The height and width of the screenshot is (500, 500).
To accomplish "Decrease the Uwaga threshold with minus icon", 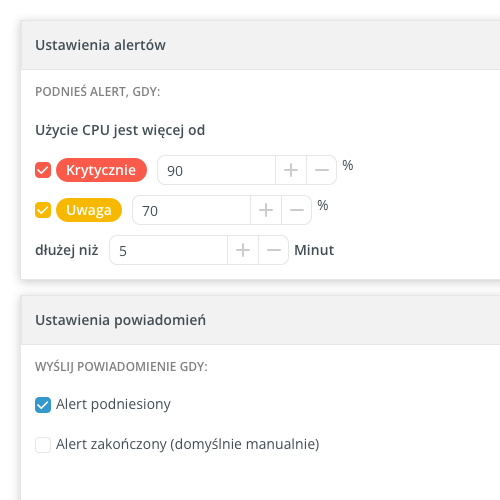I will [296, 210].
